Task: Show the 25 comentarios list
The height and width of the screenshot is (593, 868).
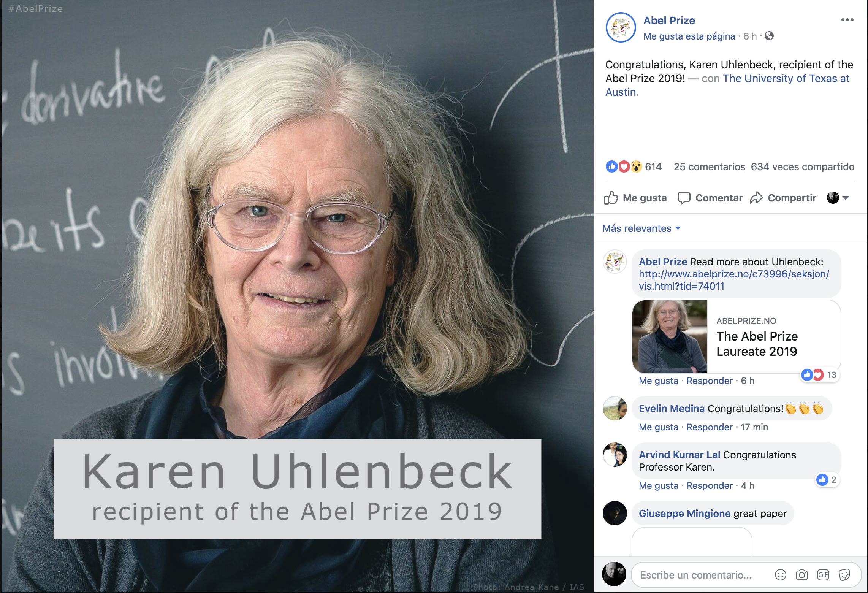Action: click(709, 166)
